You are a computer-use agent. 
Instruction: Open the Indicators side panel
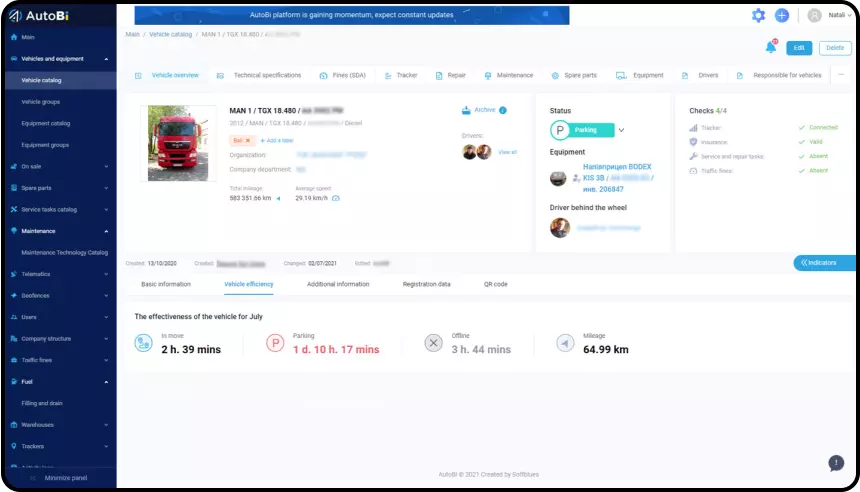click(x=825, y=263)
